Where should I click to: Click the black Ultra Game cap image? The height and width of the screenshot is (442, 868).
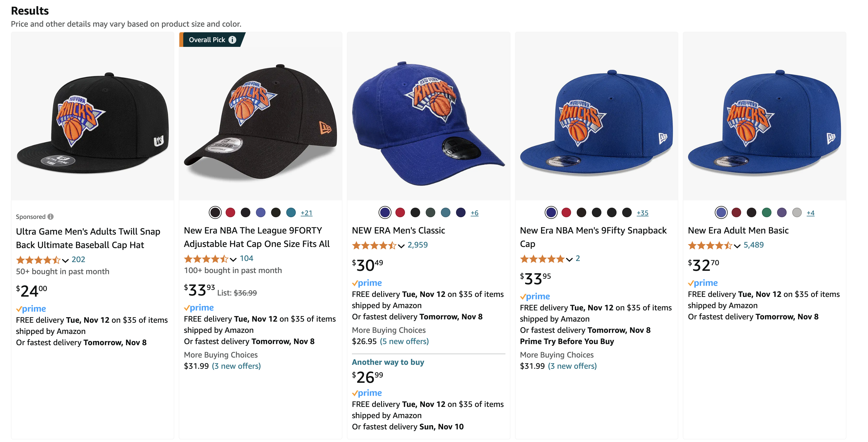(93, 123)
